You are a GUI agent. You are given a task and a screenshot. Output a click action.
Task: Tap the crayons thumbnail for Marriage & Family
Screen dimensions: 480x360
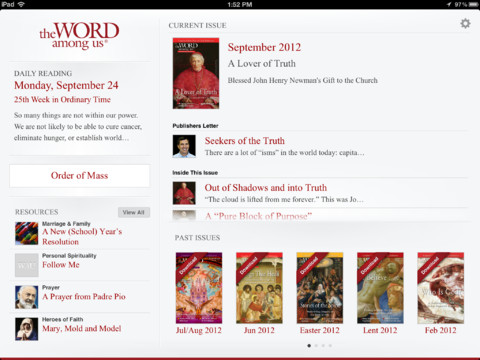click(26, 233)
